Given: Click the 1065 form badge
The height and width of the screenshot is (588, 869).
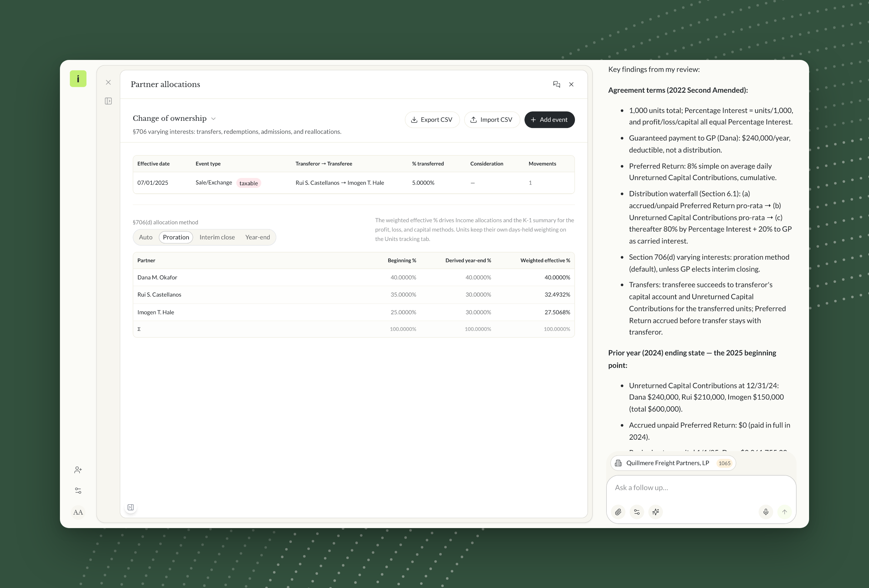Looking at the screenshot, I should [724, 463].
